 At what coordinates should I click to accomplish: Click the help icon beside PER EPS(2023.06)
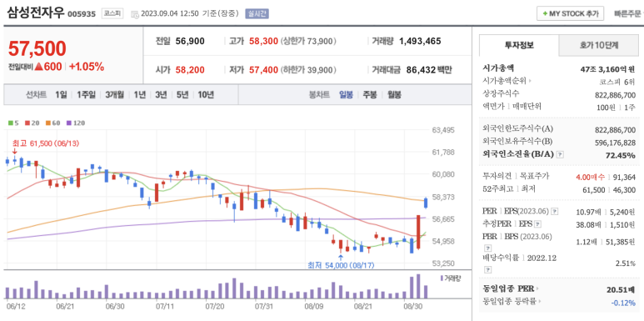tap(555, 211)
